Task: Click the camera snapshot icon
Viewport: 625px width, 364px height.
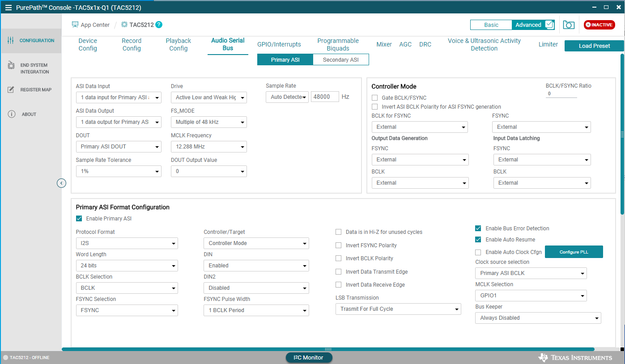Action: point(569,25)
